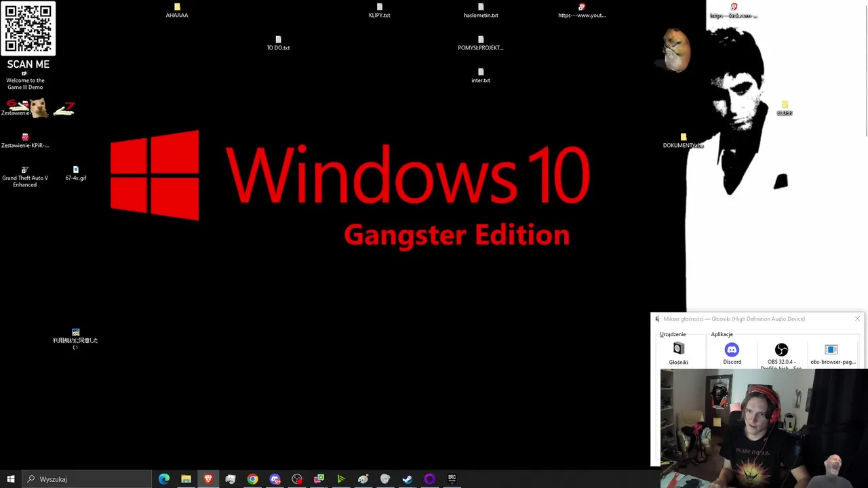Open the pink chat-star app in taskbar
The height and width of the screenshot is (488, 868).
coord(319,479)
